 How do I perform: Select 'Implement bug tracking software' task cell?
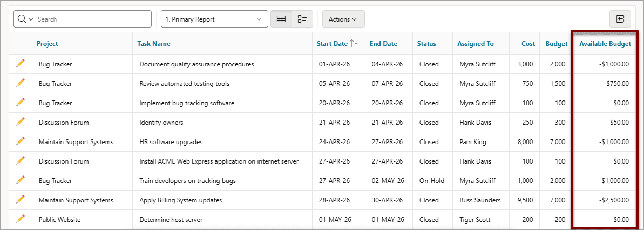point(222,103)
